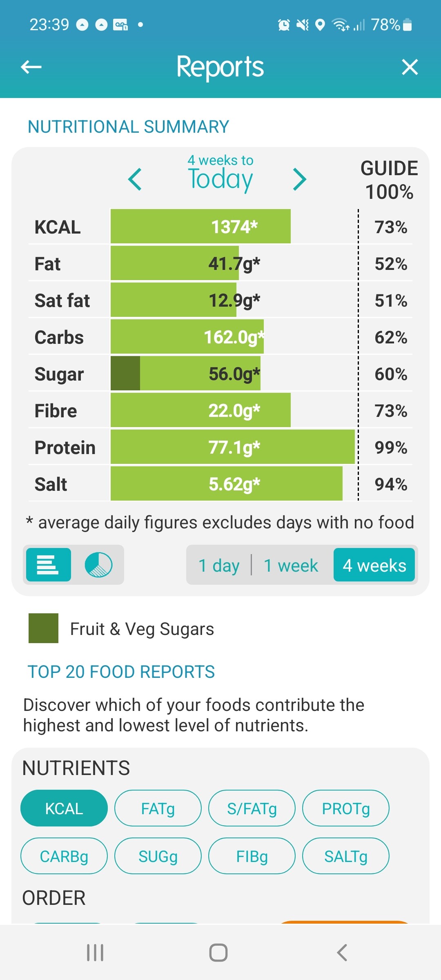Select PROTg nutrient chip
The width and height of the screenshot is (441, 980).
(x=346, y=808)
